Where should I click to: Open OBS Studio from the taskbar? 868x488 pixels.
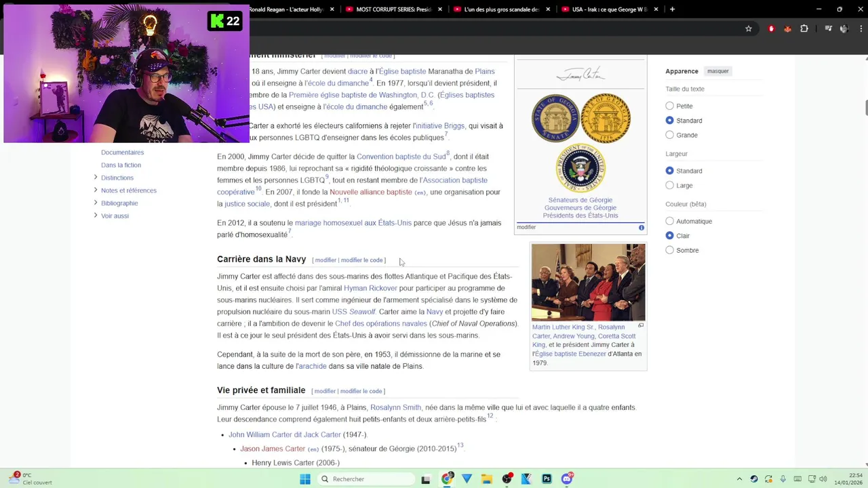(x=507, y=479)
